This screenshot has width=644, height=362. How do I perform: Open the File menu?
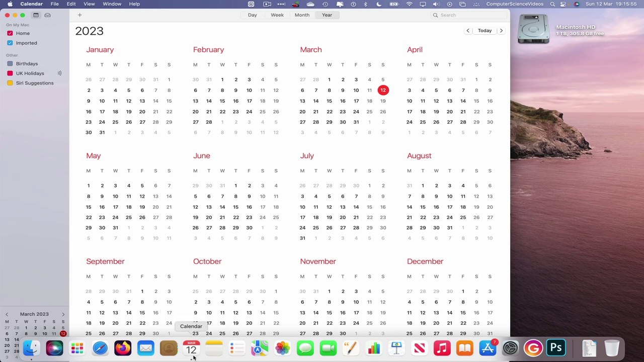[54, 4]
